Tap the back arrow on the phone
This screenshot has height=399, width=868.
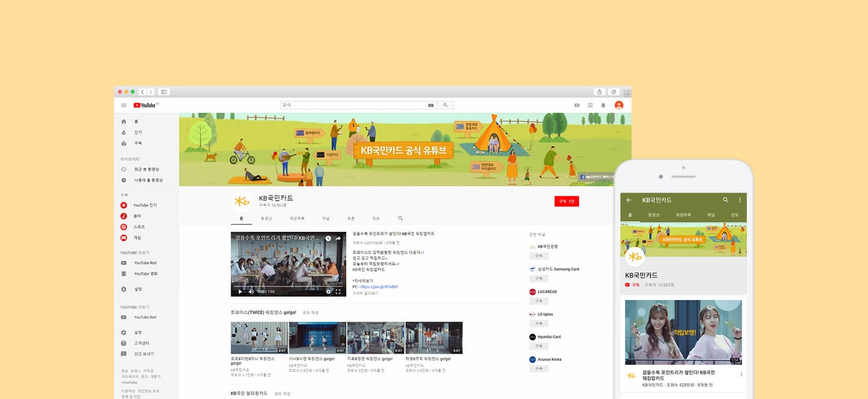pos(629,200)
